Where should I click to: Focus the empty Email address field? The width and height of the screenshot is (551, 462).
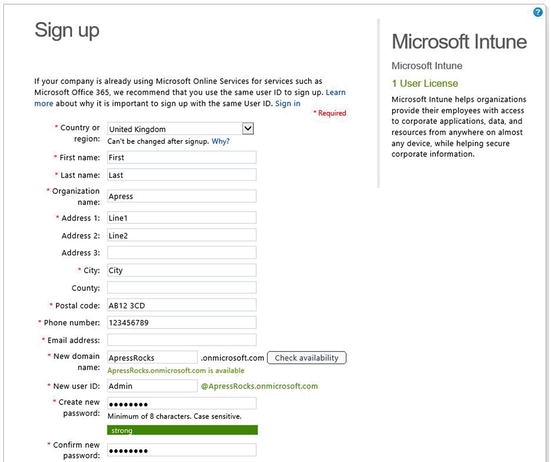click(x=182, y=340)
